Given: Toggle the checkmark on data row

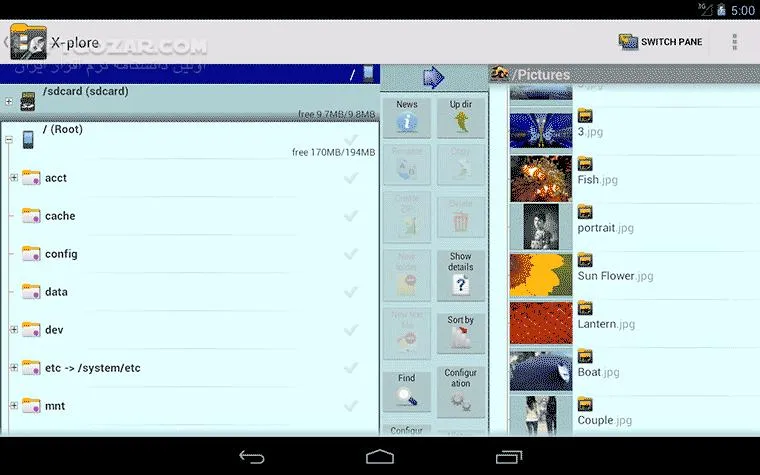Looking at the screenshot, I should click(351, 292).
